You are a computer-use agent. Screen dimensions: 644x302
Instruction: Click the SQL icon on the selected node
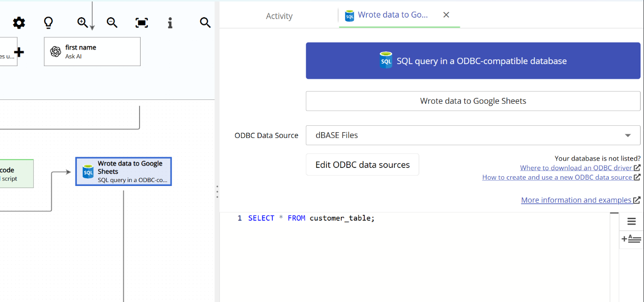[88, 171]
